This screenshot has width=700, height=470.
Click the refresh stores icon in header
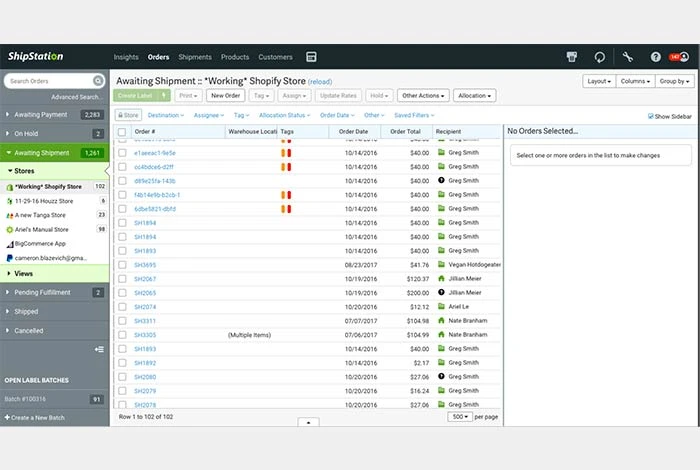[x=600, y=57]
